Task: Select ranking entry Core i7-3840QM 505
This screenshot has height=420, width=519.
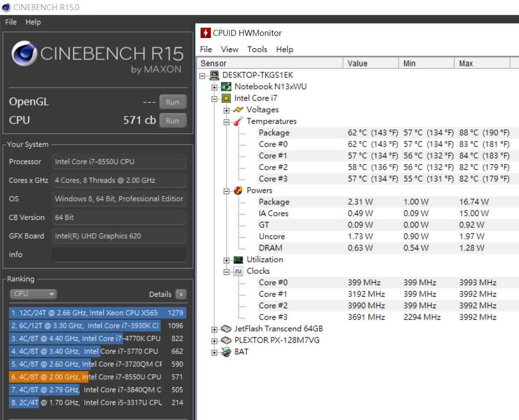Action: pyautogui.click(x=98, y=390)
